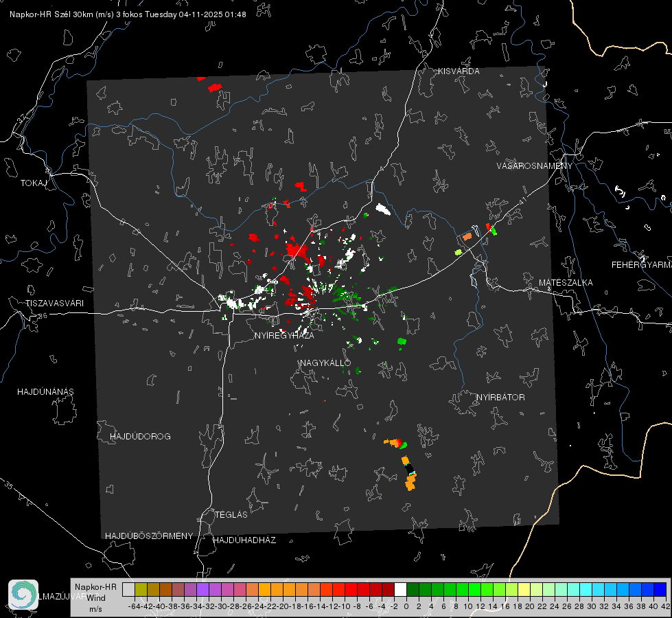
Task: Select the white zero-velocity legend swatch
Action: 400,589
